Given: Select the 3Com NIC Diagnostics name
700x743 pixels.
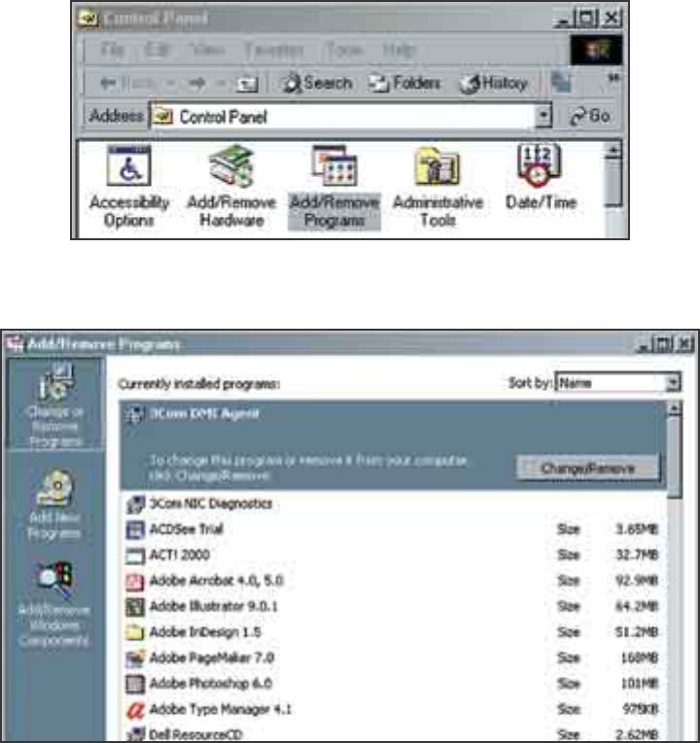Looking at the screenshot, I should pyautogui.click(x=211, y=503).
